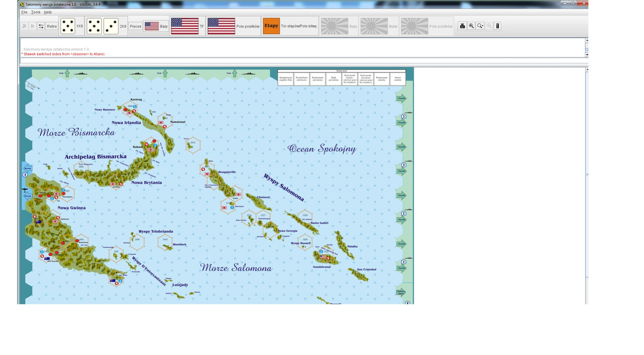Click the 'Malaita' island label
The width and height of the screenshot is (644, 355).
[352, 246]
